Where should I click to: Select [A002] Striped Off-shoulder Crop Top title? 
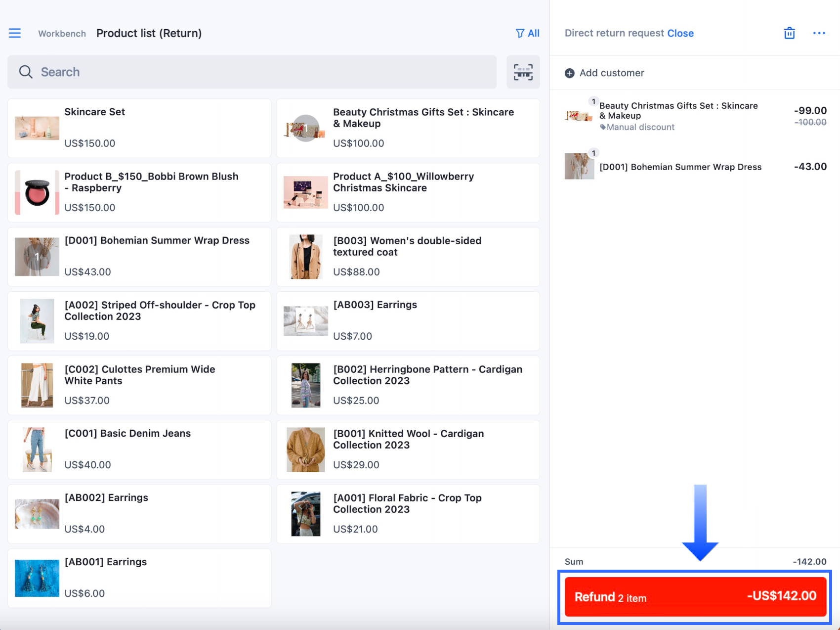coord(160,311)
